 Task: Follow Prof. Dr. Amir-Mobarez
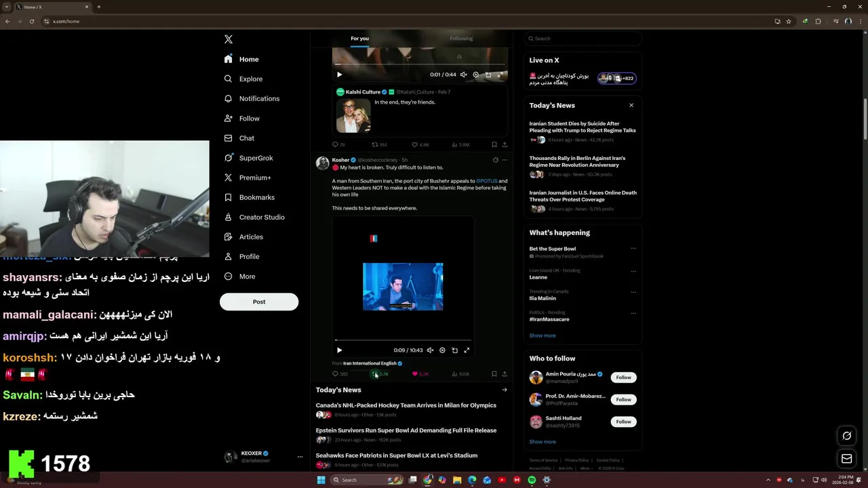tap(624, 399)
